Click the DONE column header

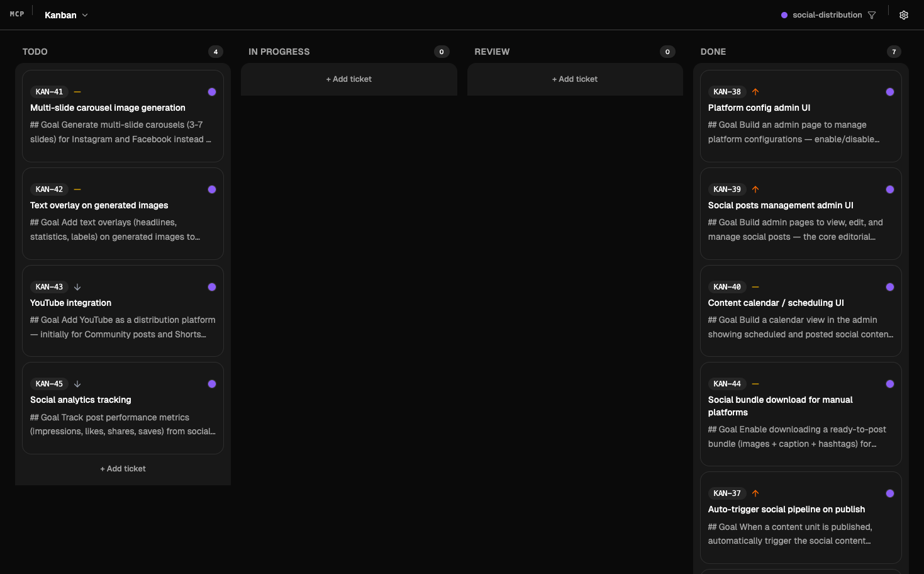713,52
